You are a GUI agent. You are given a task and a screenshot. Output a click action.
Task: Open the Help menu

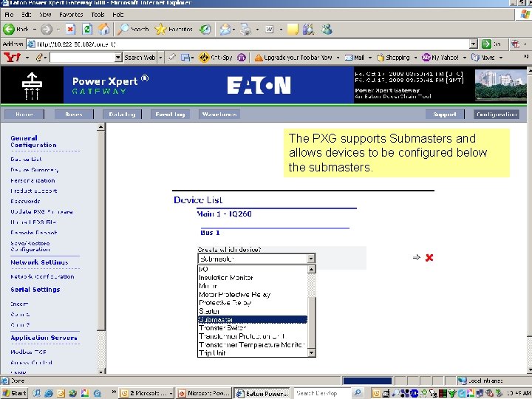tap(118, 15)
